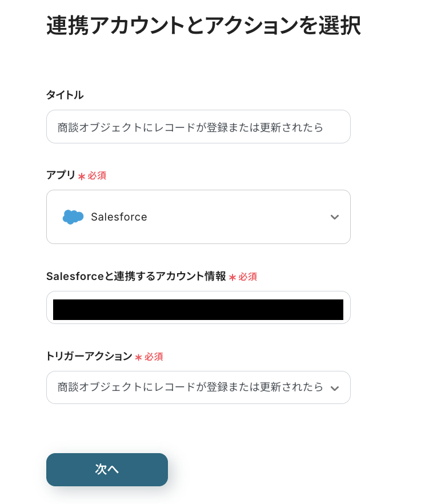This screenshot has width=425, height=504.
Task: Click the Salesforceと連携するアカウント情報 label
Action: click(x=136, y=277)
